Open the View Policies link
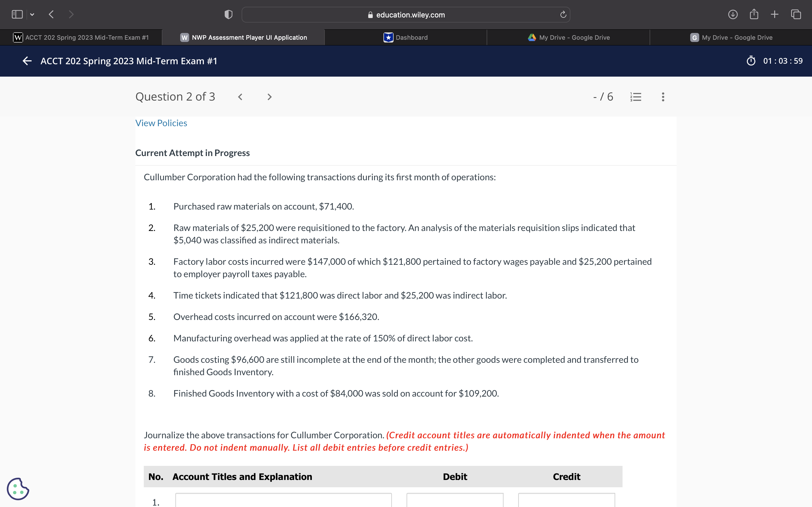This screenshot has height=507, width=812. [161, 123]
